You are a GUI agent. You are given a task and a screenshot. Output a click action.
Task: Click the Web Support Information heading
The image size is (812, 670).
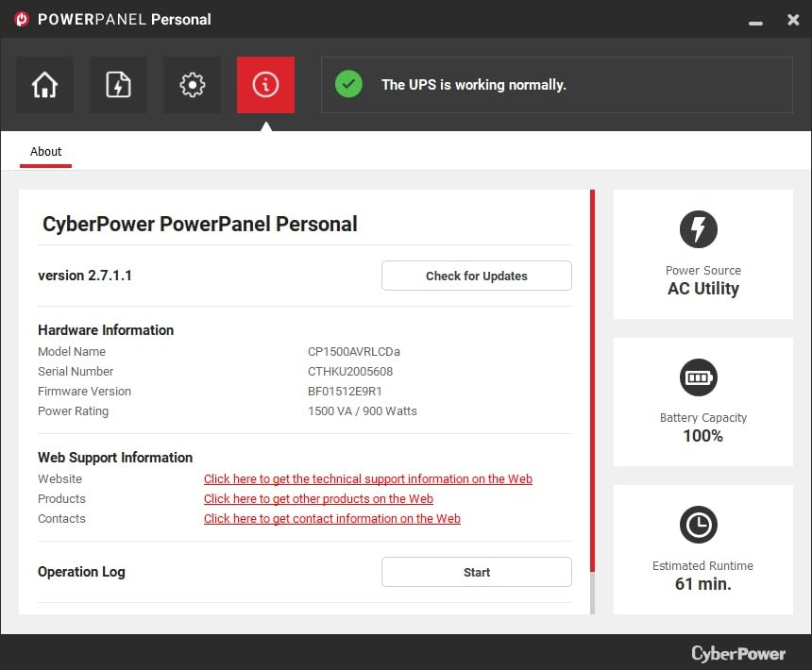click(115, 458)
